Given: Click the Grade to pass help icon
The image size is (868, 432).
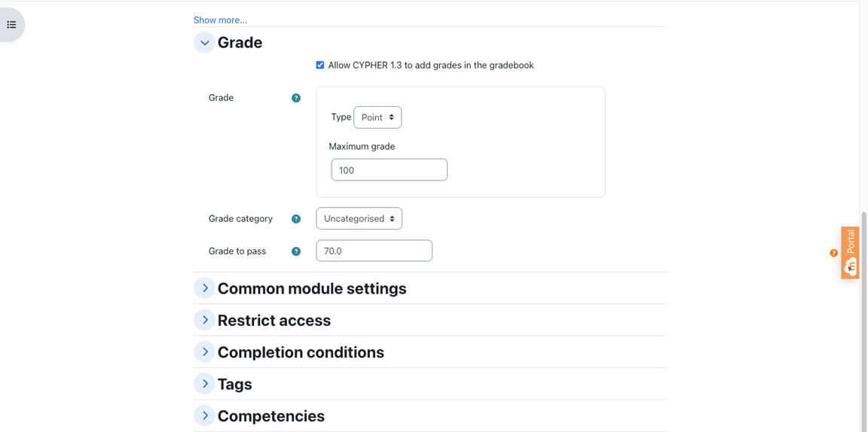Looking at the screenshot, I should click(x=296, y=251).
